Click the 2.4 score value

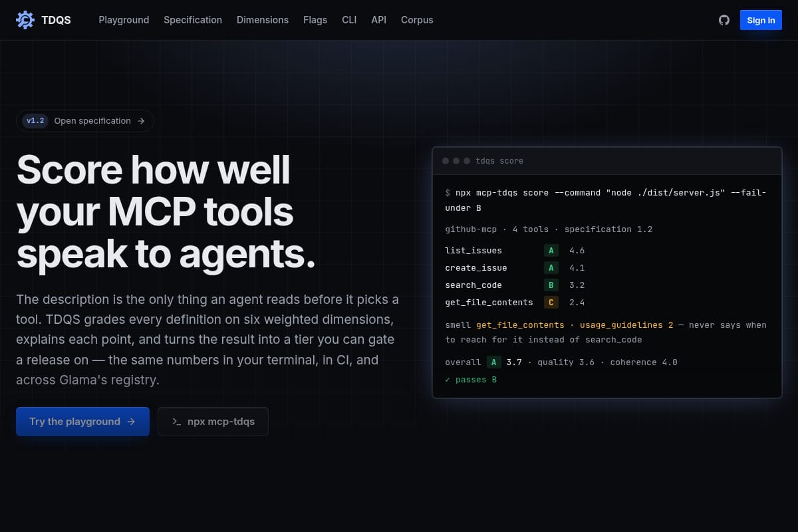click(577, 303)
